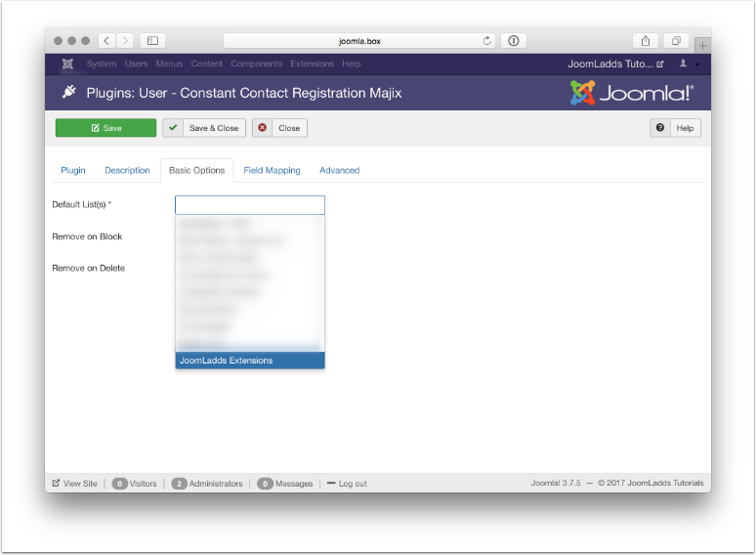Show all tabs with the tab overview icon
The width and height of the screenshot is (756, 555).
pyautogui.click(x=677, y=41)
